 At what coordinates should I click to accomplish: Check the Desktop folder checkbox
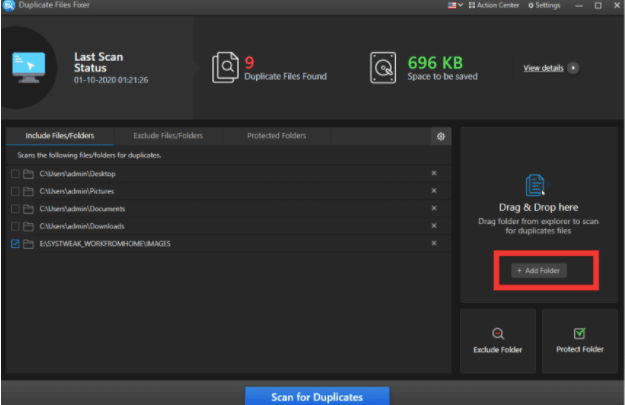(15, 174)
